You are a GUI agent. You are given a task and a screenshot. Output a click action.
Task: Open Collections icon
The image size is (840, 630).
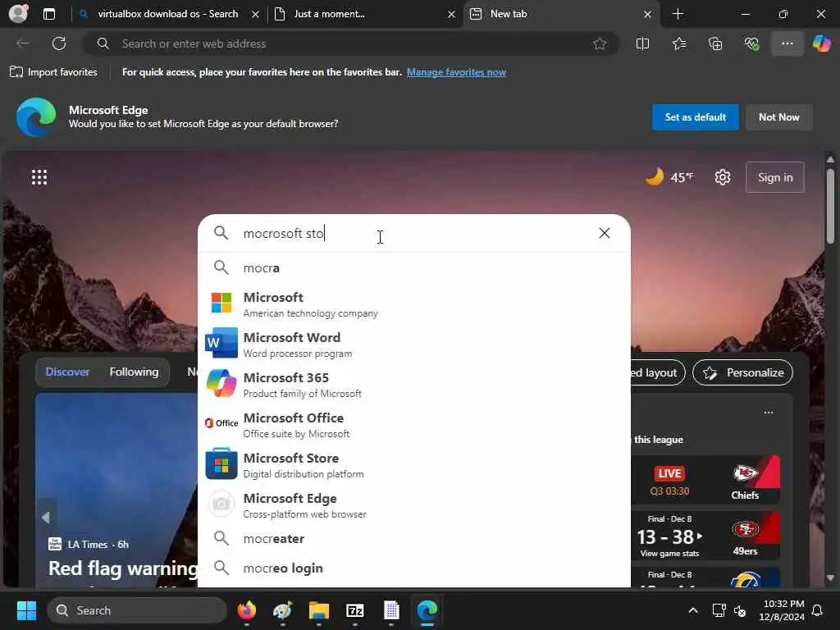tap(715, 43)
